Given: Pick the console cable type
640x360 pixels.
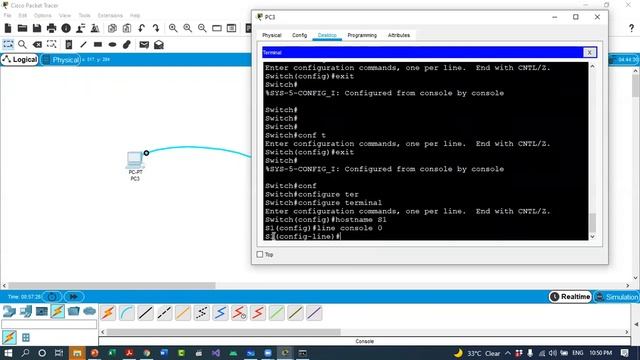Looking at the screenshot, I should (127, 313).
